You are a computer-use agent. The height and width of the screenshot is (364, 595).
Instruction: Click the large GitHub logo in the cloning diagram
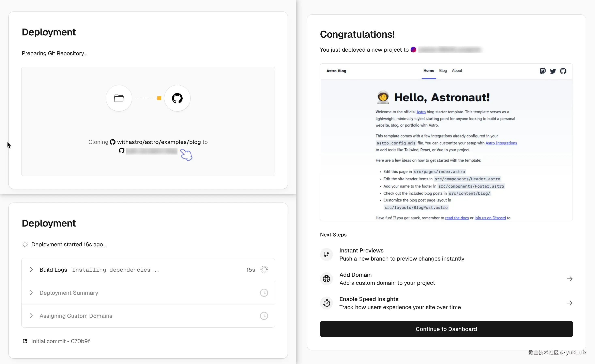click(177, 98)
